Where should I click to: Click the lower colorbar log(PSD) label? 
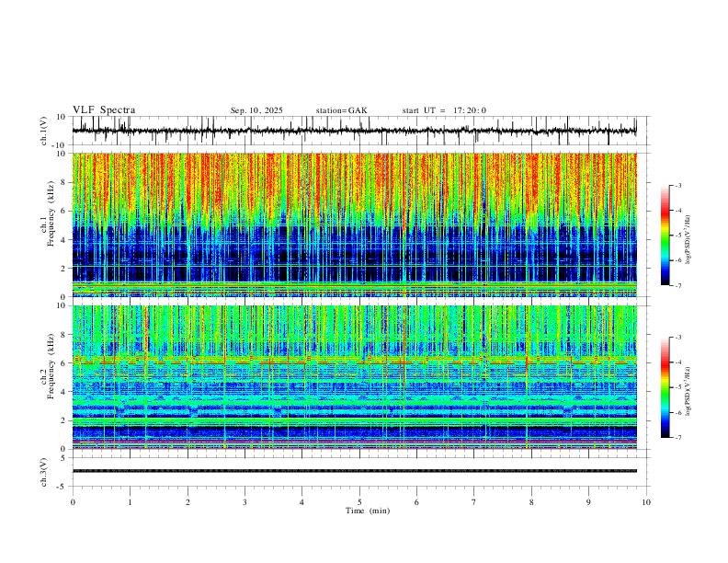688,392
